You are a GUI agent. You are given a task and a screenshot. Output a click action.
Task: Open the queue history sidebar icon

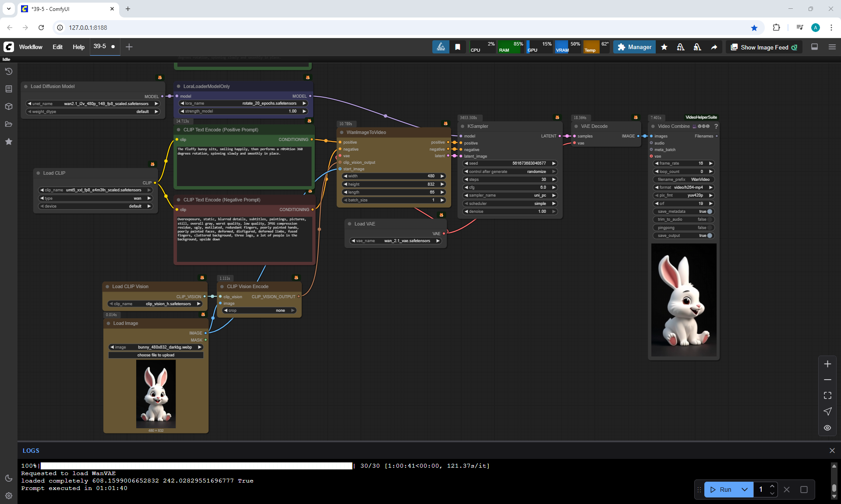click(8, 71)
